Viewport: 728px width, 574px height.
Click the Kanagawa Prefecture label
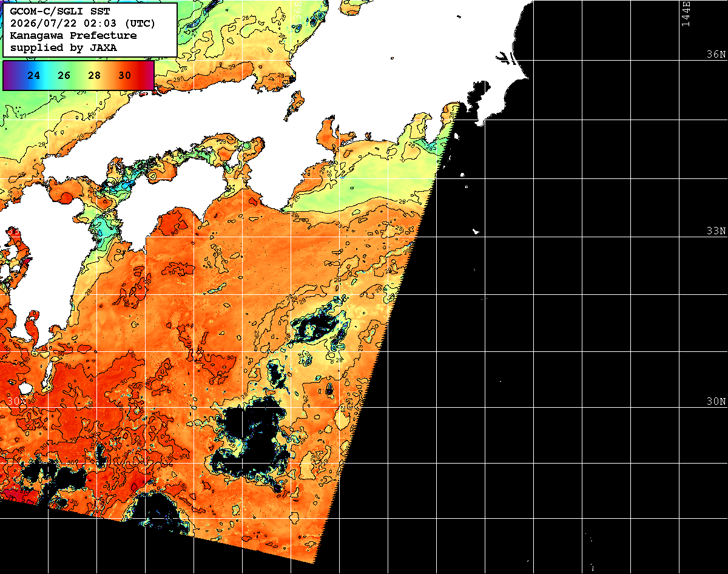(x=73, y=35)
